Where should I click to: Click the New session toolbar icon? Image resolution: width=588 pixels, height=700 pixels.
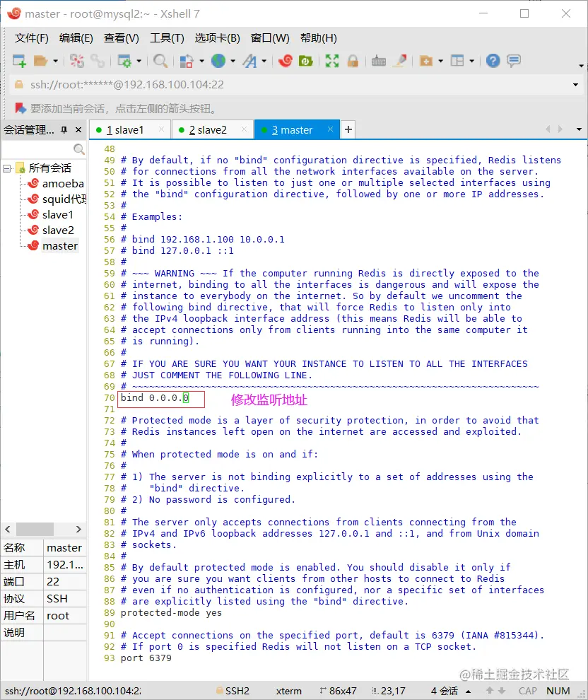pos(19,61)
